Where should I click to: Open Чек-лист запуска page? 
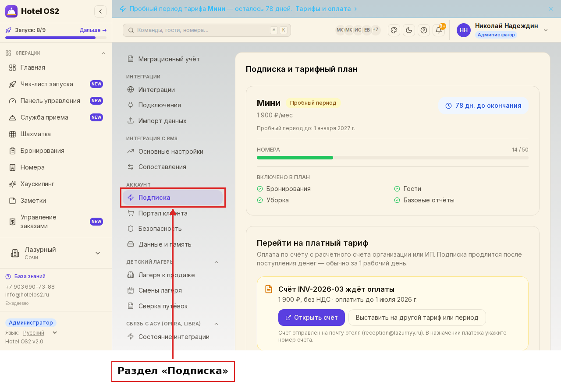[x=56, y=84]
